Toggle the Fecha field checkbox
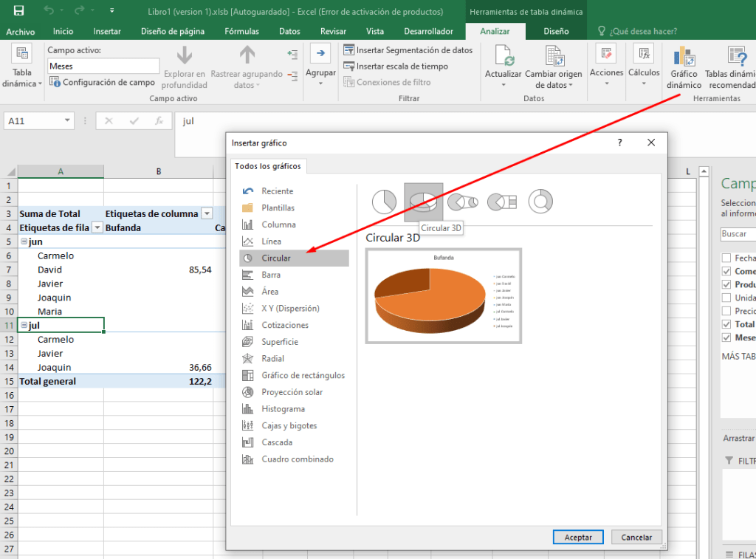 coord(726,258)
